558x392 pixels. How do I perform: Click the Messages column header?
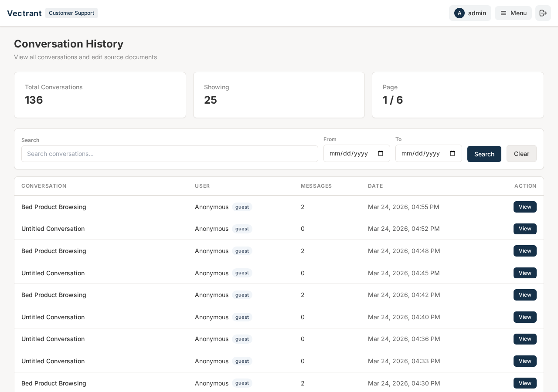click(x=316, y=186)
